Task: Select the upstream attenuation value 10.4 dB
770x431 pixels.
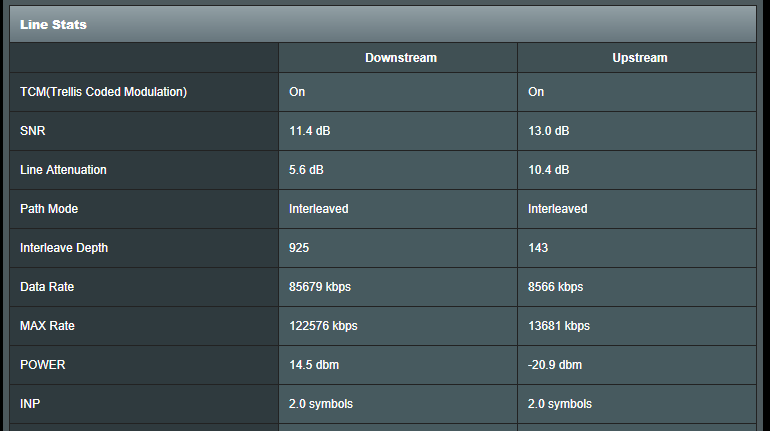Action: [x=549, y=170]
